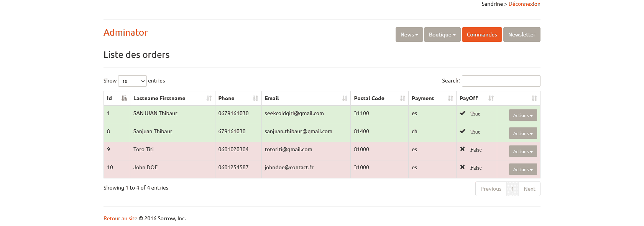644x226 pixels.
Task: Click sort arrows on Payment column
Action: tap(451, 98)
